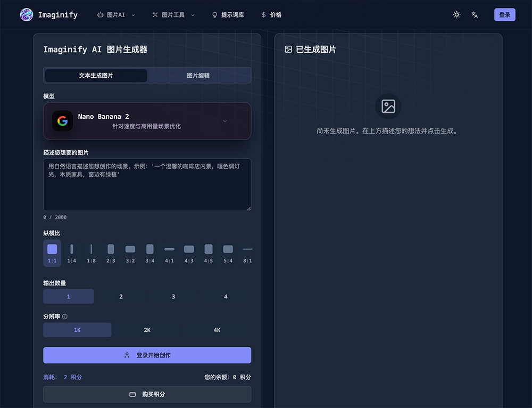
Task: Open the 图片AI dropdown menu
Action: 116,15
